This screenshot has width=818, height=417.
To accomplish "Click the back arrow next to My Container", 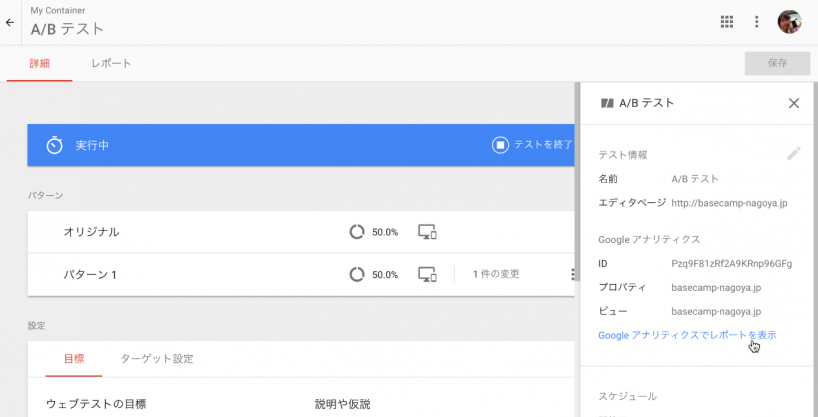I will [x=10, y=22].
